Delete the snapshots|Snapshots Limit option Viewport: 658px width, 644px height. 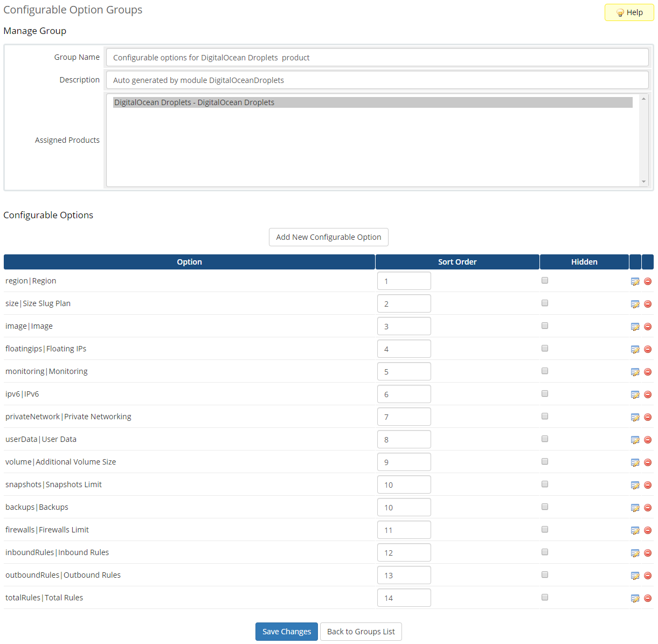[648, 485]
